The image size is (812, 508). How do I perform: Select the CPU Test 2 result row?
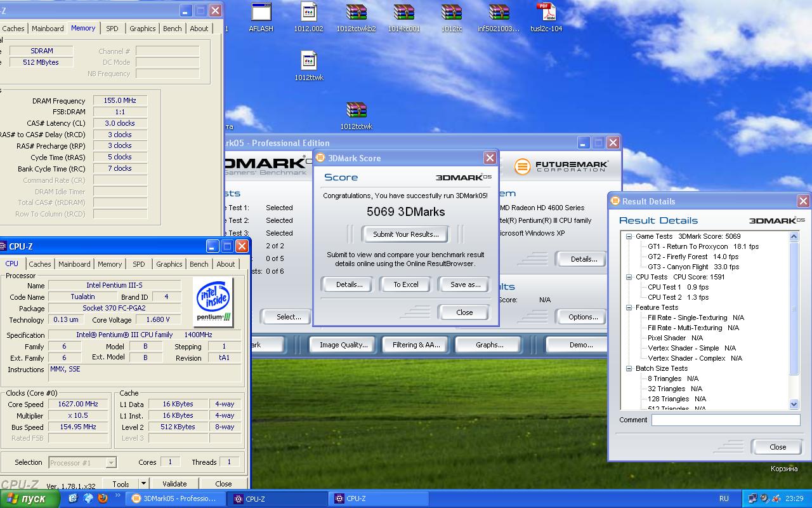coord(678,297)
